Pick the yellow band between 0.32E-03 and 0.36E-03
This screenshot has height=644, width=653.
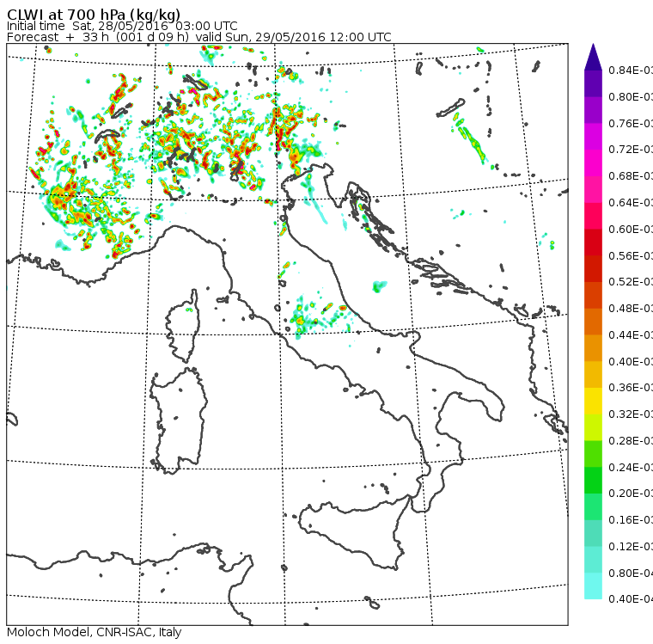593,401
